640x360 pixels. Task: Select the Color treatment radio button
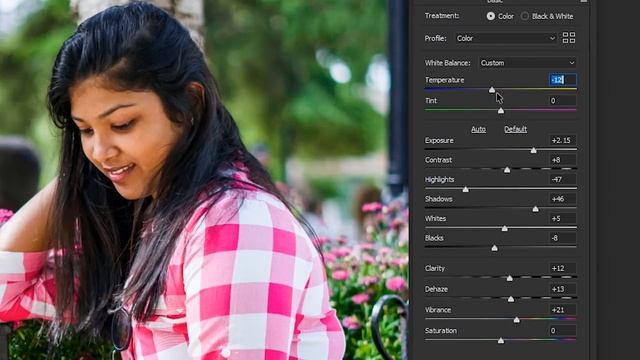[491, 16]
